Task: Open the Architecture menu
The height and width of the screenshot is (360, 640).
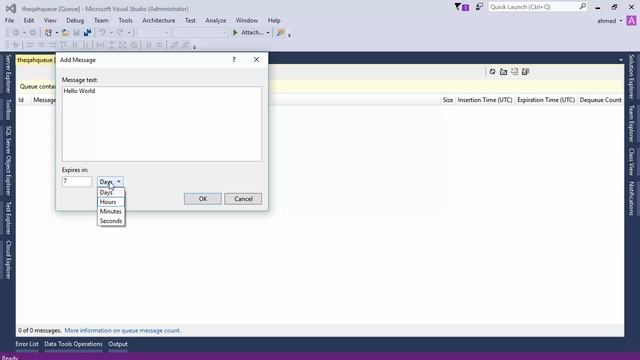Action: coord(158,20)
